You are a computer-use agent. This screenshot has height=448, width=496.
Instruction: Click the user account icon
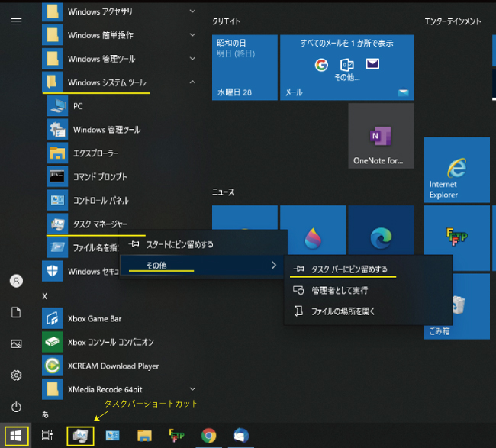(x=16, y=281)
